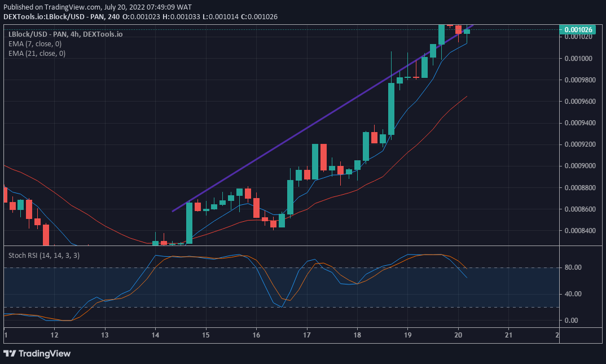Select the EMA (7, close, 0) legend
The image size is (606, 364).
click(35, 43)
